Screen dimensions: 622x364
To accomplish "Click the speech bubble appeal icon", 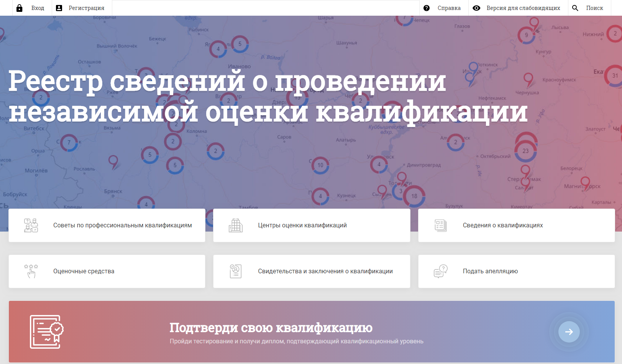I will point(440,271).
